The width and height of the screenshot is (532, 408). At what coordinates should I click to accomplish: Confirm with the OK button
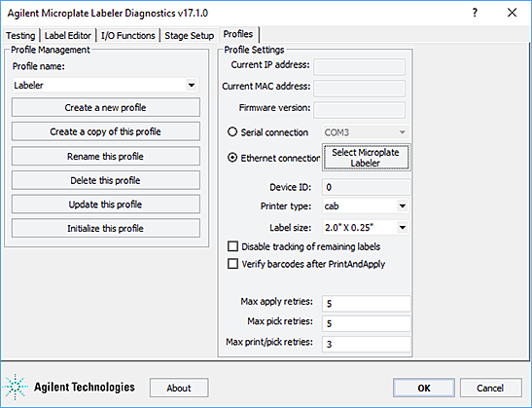424,388
